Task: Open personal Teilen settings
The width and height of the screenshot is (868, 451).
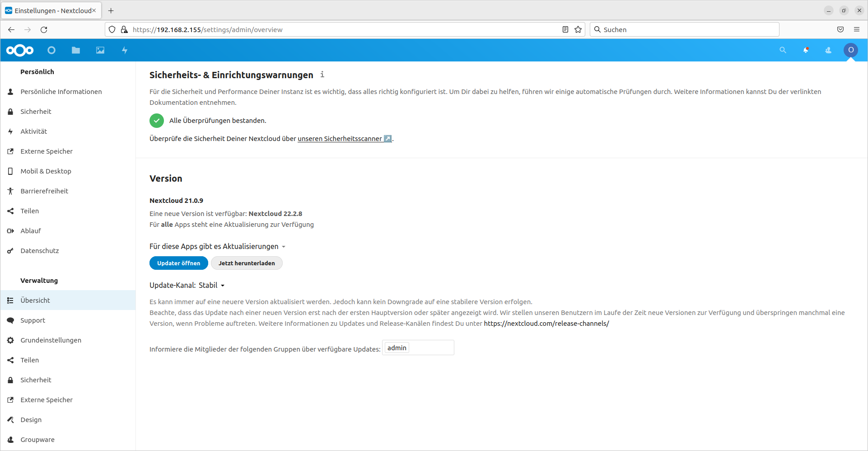Action: (68, 211)
